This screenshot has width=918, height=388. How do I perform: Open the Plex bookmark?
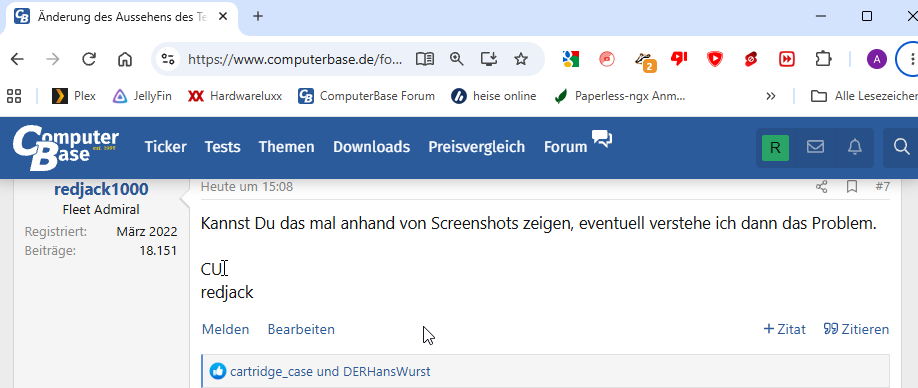coord(74,96)
